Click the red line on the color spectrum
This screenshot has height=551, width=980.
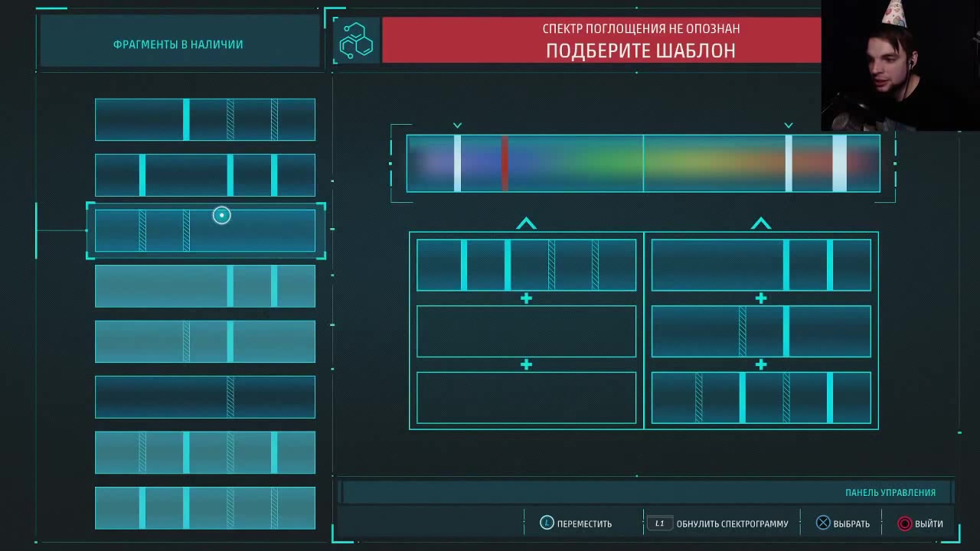click(x=505, y=163)
